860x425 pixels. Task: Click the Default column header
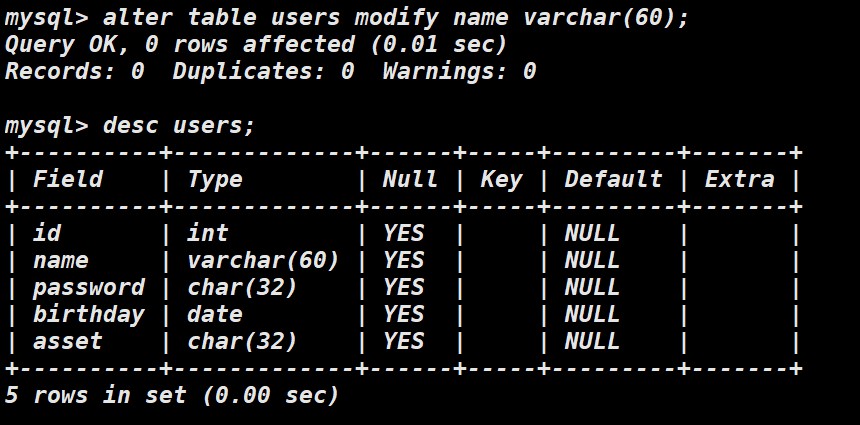coord(613,180)
